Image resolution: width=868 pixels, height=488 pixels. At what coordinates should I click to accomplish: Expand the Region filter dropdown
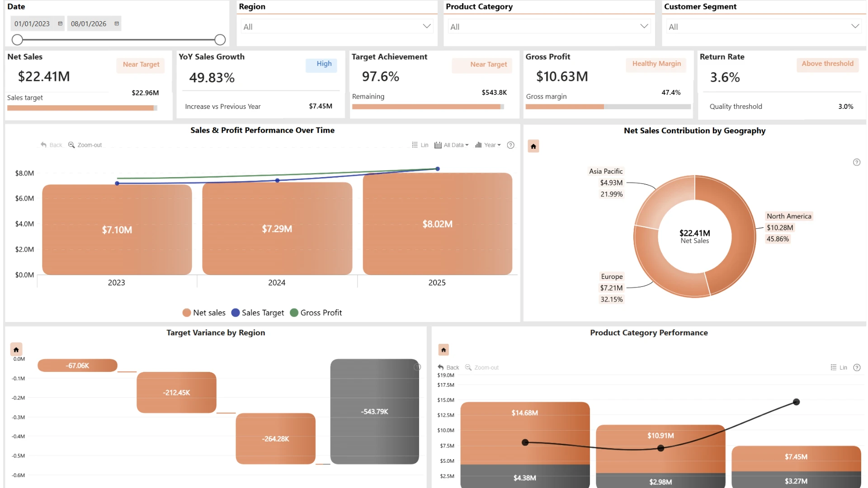tap(337, 27)
